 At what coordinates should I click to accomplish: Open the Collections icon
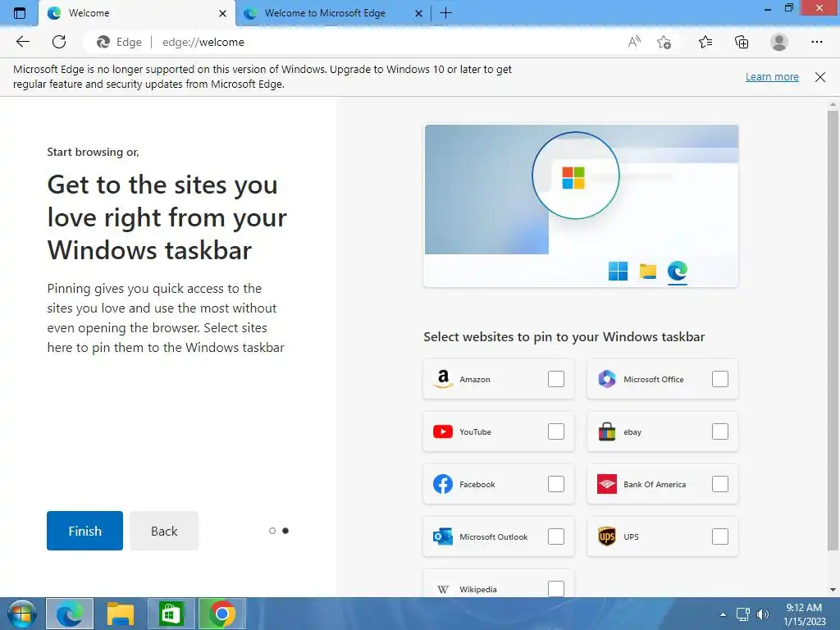point(742,42)
